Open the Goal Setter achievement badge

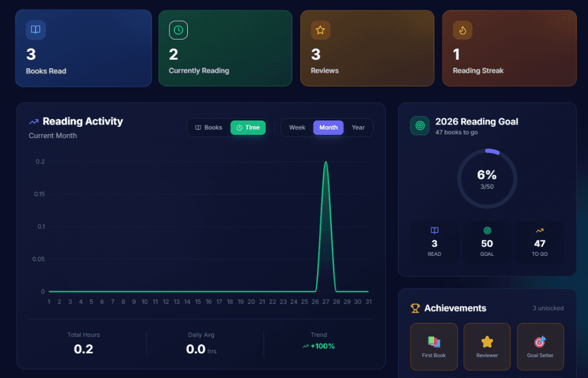tap(540, 346)
